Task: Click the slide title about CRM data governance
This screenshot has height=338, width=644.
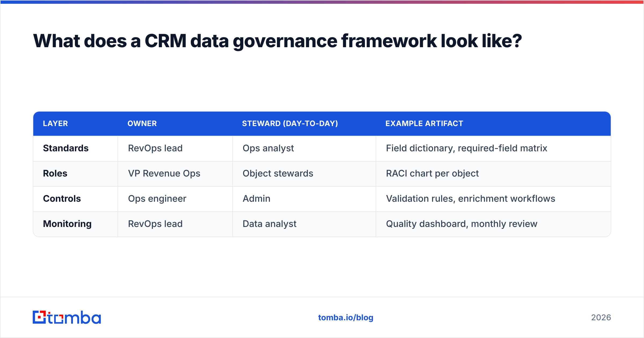Action: tap(277, 41)
